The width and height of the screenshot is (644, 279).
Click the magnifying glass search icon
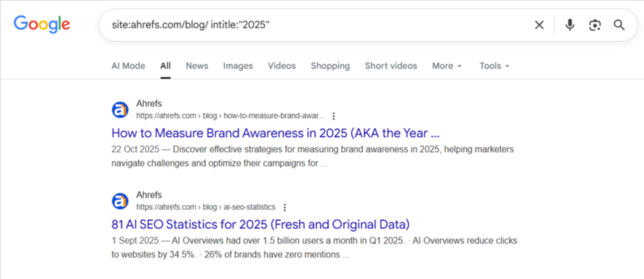click(x=619, y=25)
